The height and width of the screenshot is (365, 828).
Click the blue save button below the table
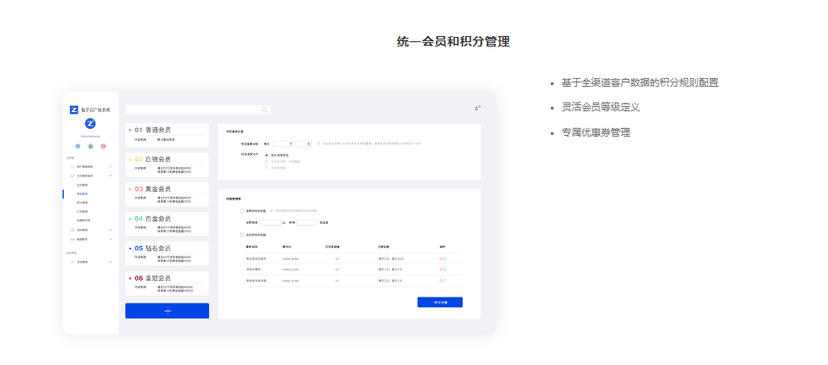pos(440,302)
